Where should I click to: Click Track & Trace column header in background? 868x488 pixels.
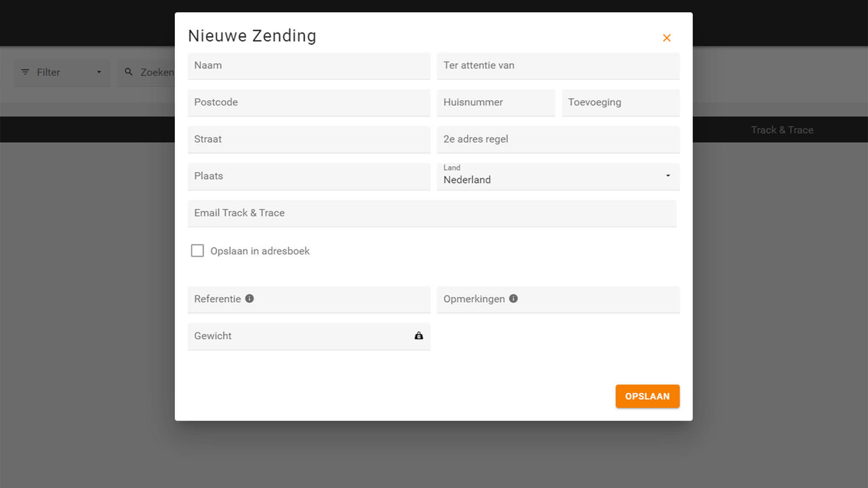tap(782, 129)
